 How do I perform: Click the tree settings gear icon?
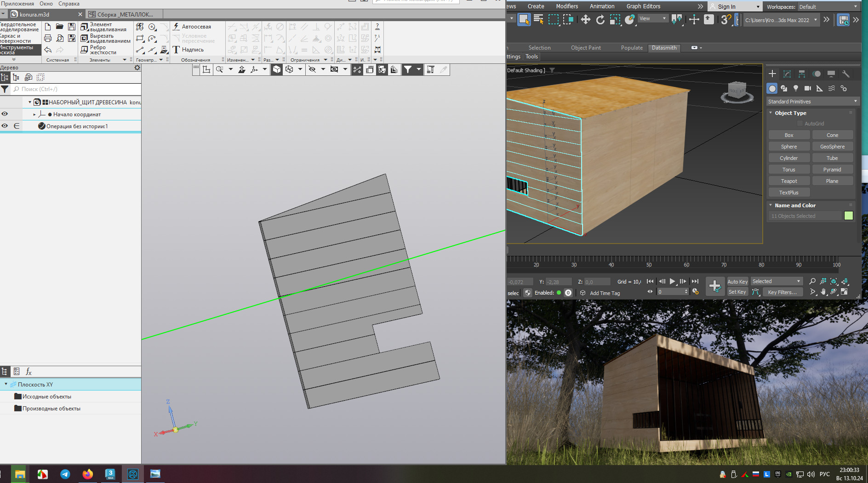pos(137,68)
